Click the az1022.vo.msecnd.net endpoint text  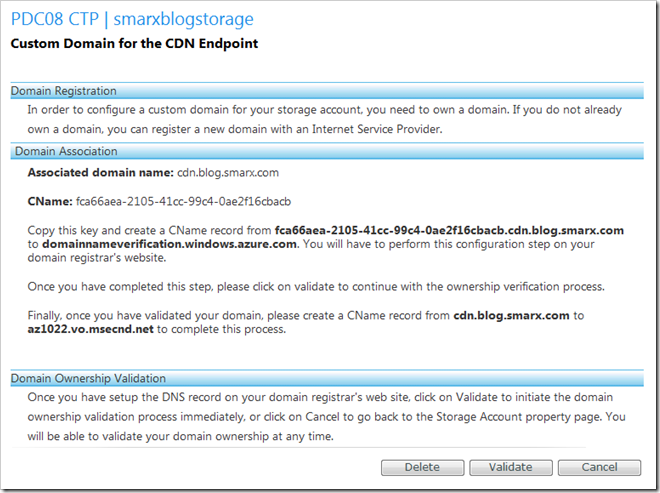[90, 329]
